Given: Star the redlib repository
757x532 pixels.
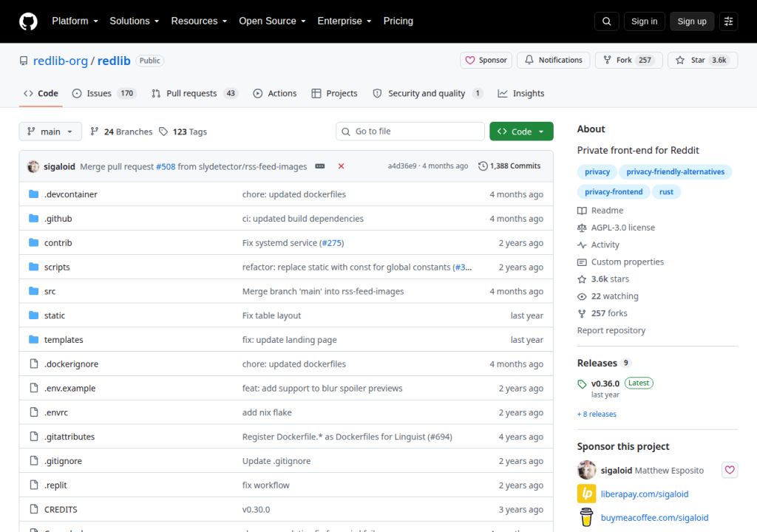Looking at the screenshot, I should (702, 60).
